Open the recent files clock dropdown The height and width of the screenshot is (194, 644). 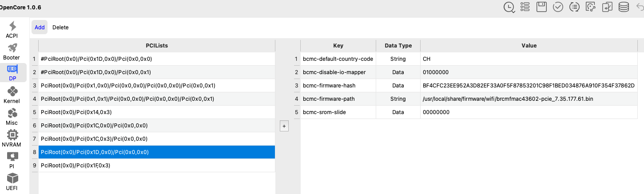coord(509,7)
